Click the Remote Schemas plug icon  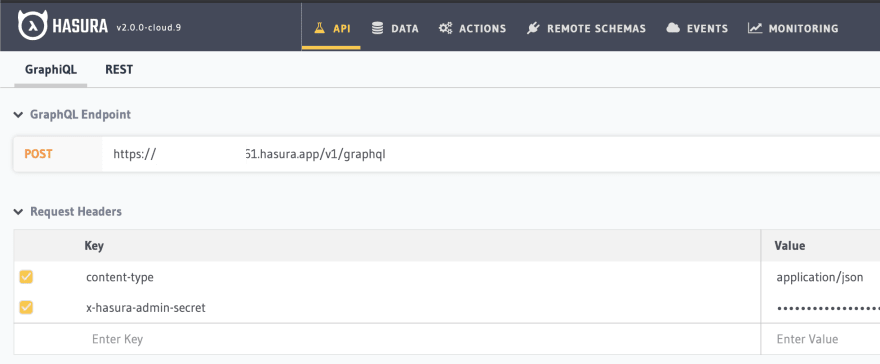tap(533, 28)
